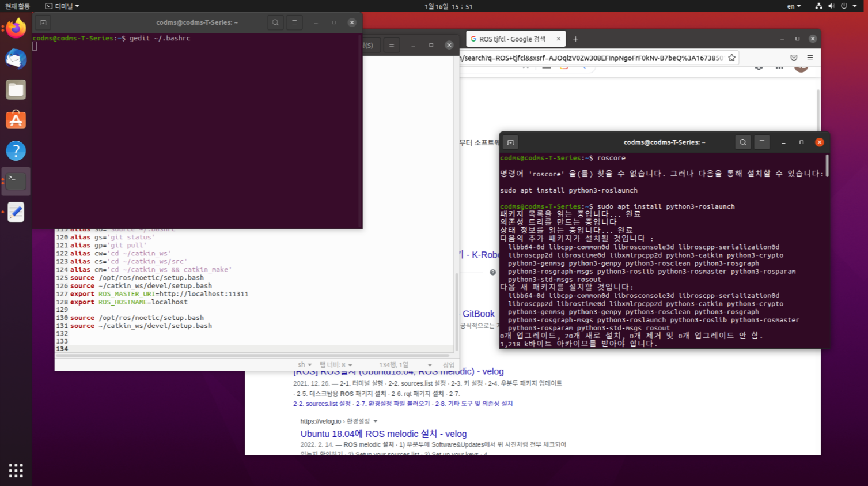This screenshot has width=868, height=486.
Task: Open the clock and calendar panel
Action: click(x=448, y=6)
